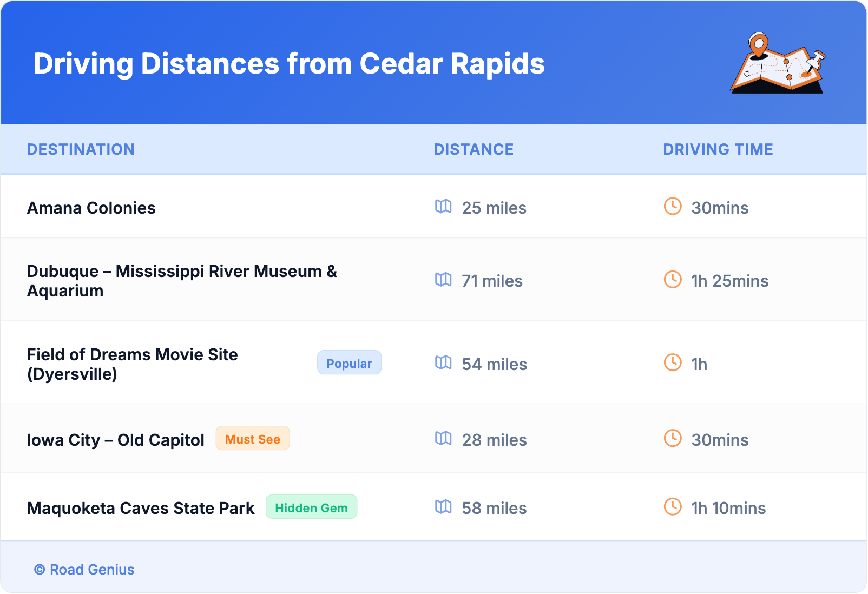Click the clock icon next to 1h 10mins
The height and width of the screenshot is (594, 868).
[673, 507]
